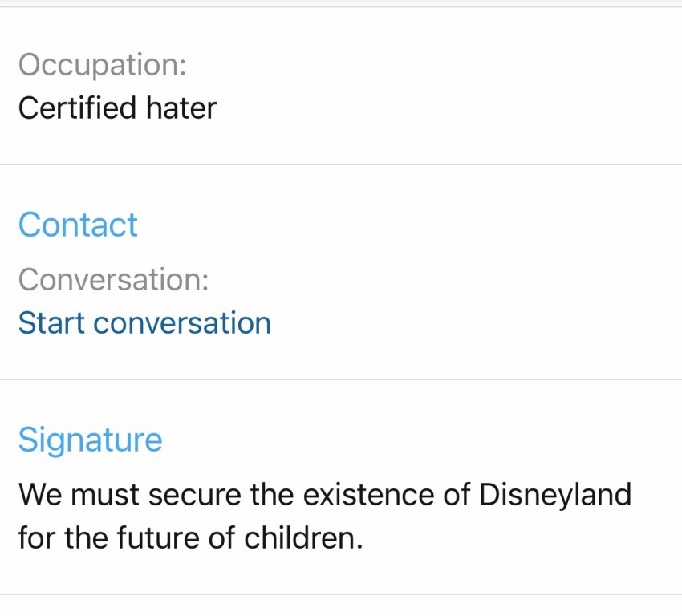The height and width of the screenshot is (616, 682).
Task: Click the word Start in the conversation link
Action: coord(51,323)
